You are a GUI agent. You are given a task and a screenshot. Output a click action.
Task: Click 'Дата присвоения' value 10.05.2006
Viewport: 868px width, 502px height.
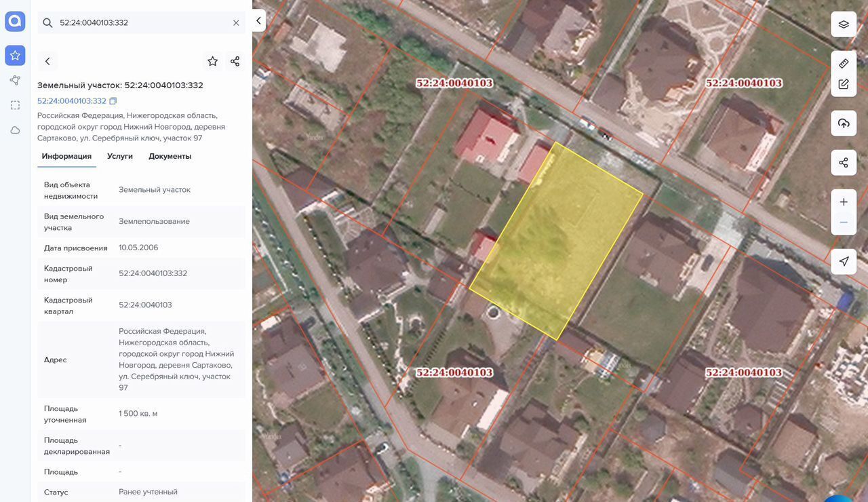(x=138, y=248)
